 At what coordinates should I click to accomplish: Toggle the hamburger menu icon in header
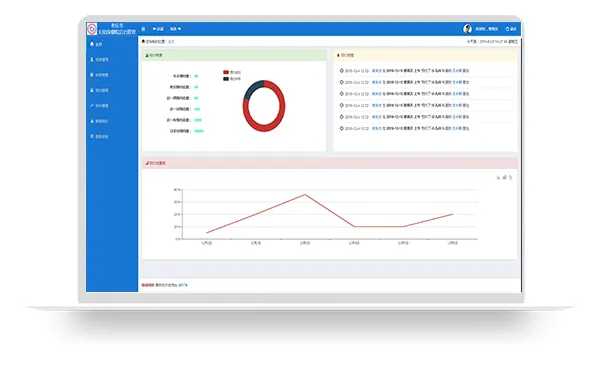point(143,29)
